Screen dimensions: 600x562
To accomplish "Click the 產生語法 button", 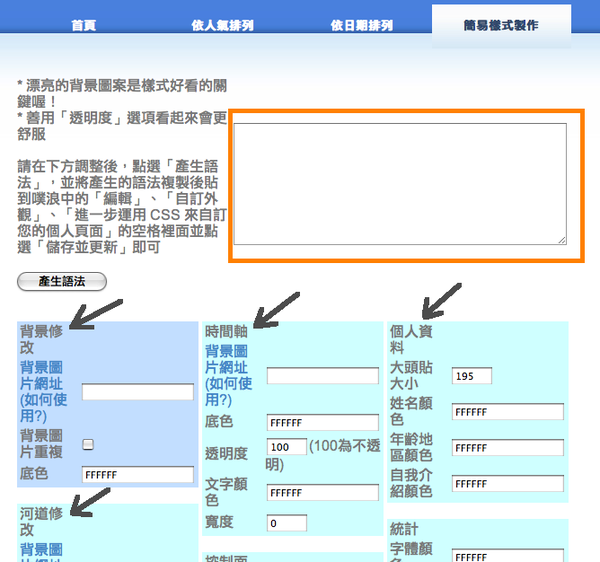I will (62, 281).
